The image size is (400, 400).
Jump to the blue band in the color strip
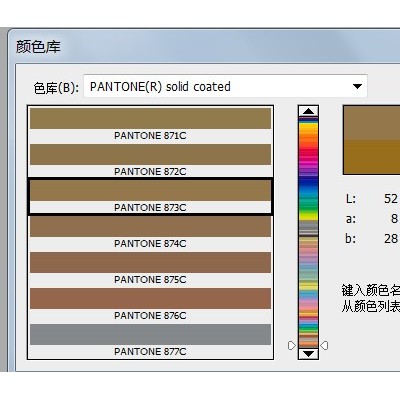click(x=308, y=184)
